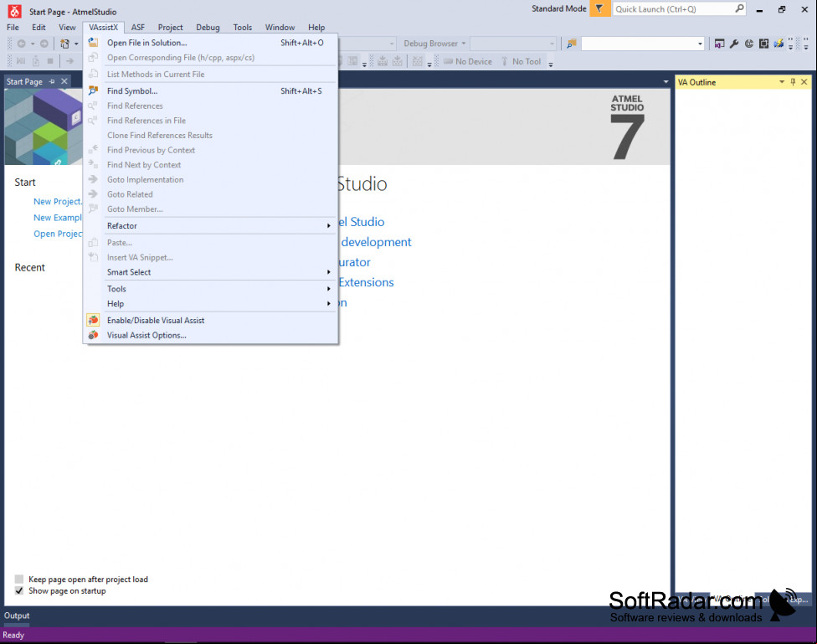This screenshot has height=644, width=817.
Task: Open the View menu
Action: click(x=67, y=27)
